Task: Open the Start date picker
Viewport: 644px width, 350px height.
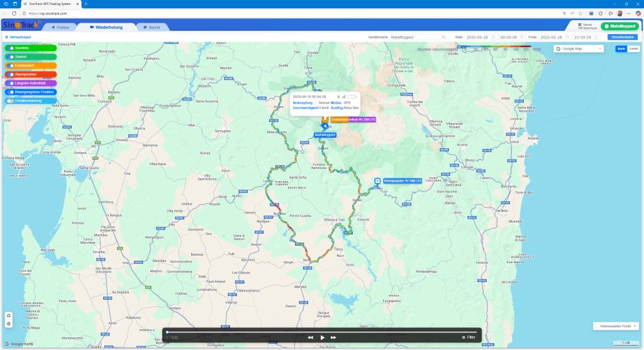Action: click(x=480, y=37)
